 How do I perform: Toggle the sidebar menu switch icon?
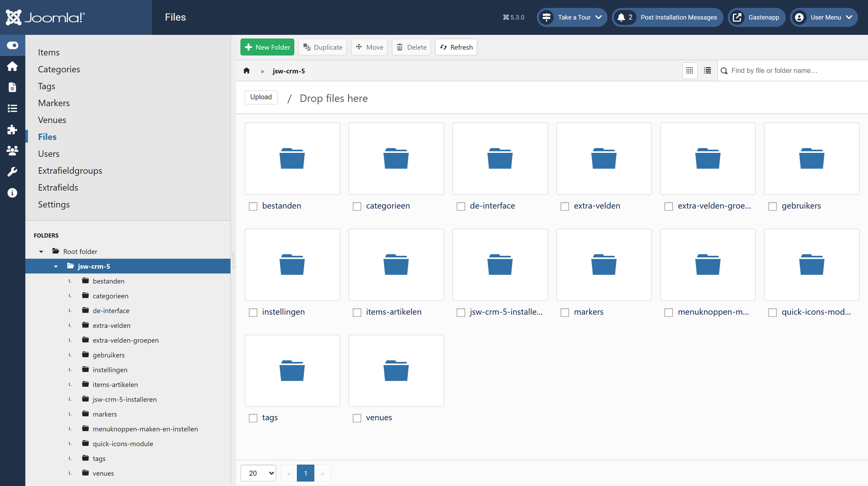[12, 45]
